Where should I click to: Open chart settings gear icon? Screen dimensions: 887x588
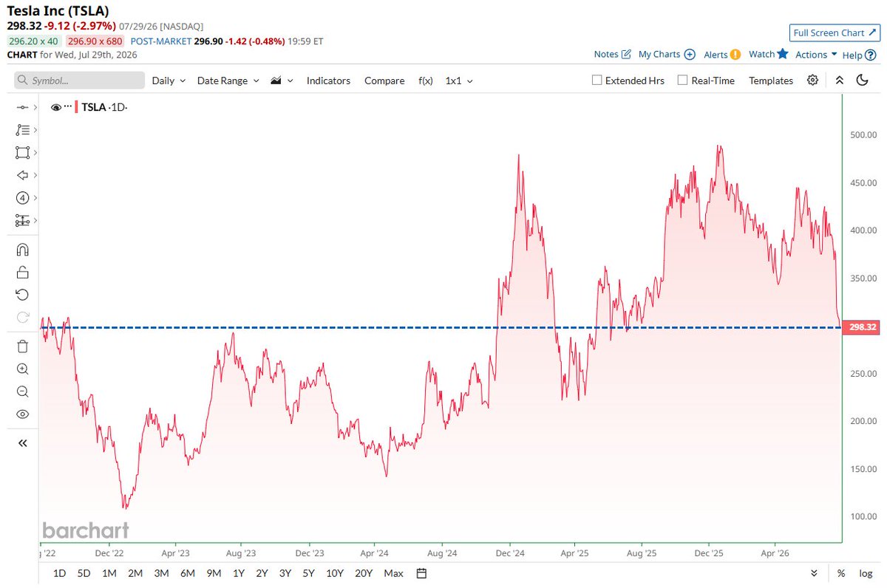pos(813,81)
